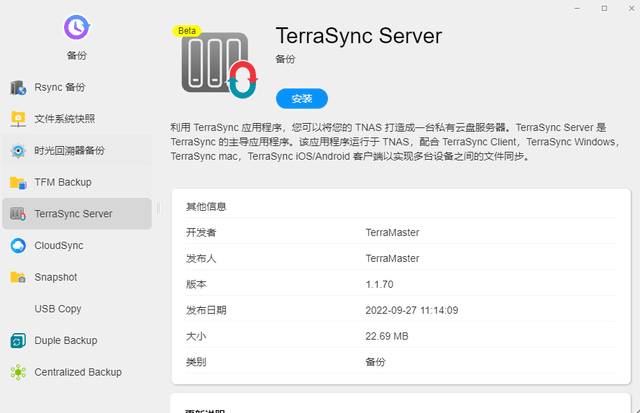Click the TerraSync Server sidebar icon

pyautogui.click(x=18, y=214)
